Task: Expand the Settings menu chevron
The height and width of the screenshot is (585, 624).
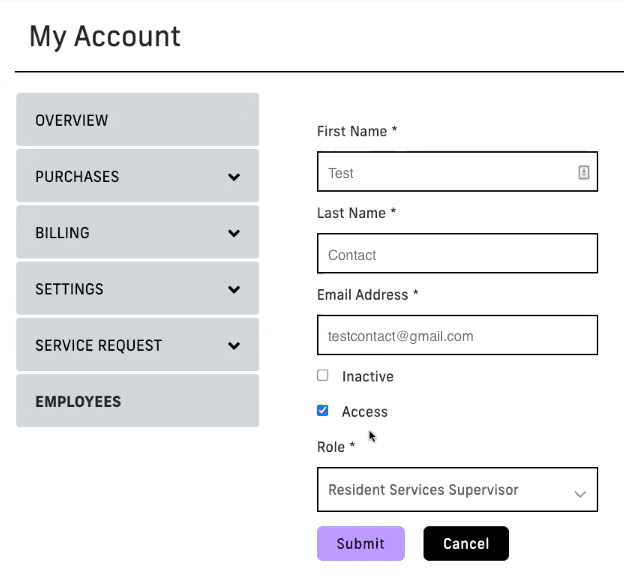Action: click(234, 289)
